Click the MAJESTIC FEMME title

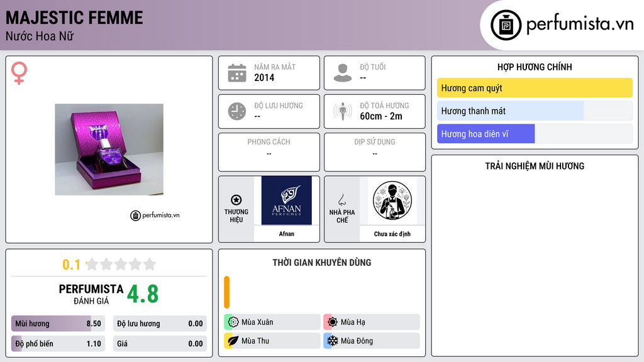[x=74, y=18]
